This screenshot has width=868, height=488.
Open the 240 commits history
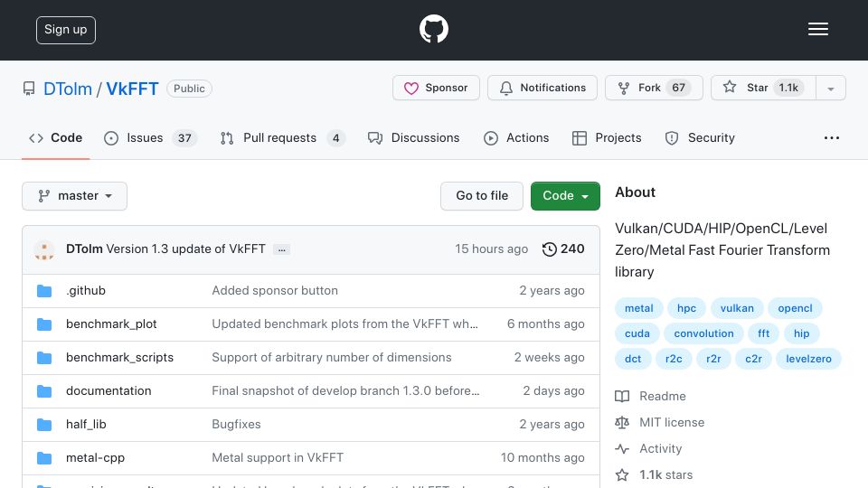563,249
